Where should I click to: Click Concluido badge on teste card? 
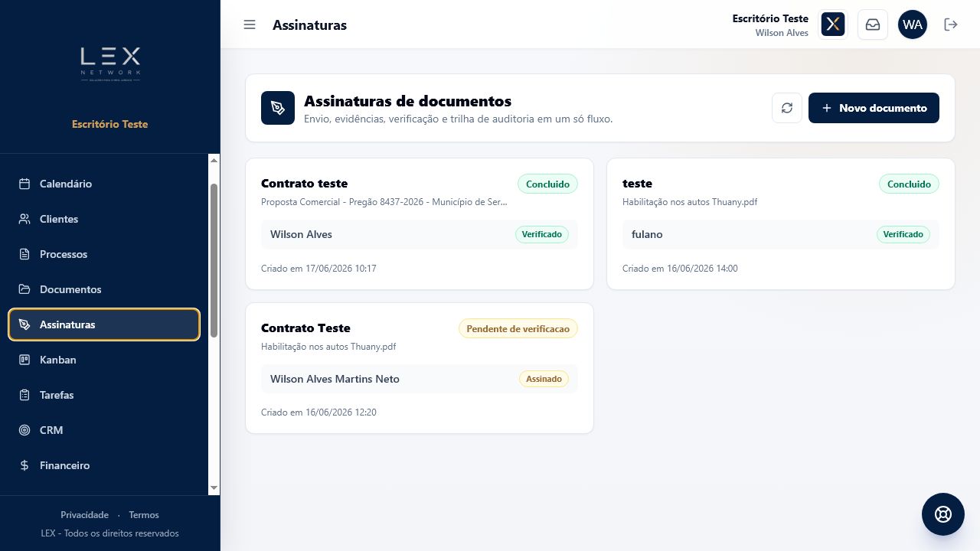(x=909, y=184)
